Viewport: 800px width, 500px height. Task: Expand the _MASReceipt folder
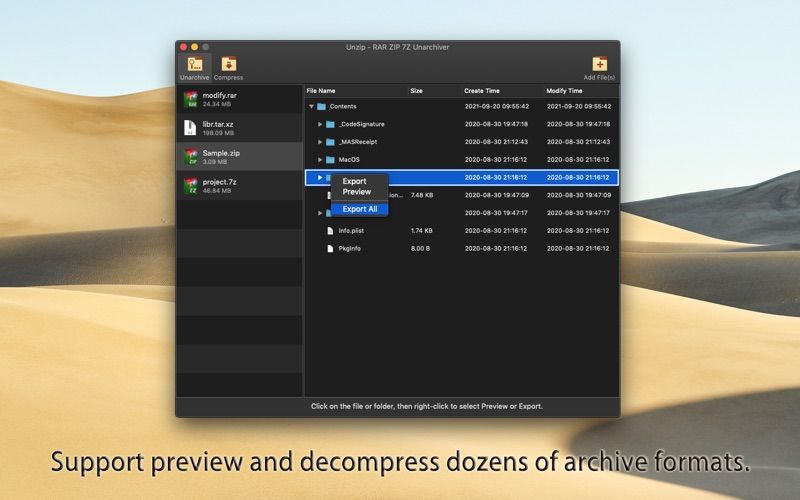(320, 142)
